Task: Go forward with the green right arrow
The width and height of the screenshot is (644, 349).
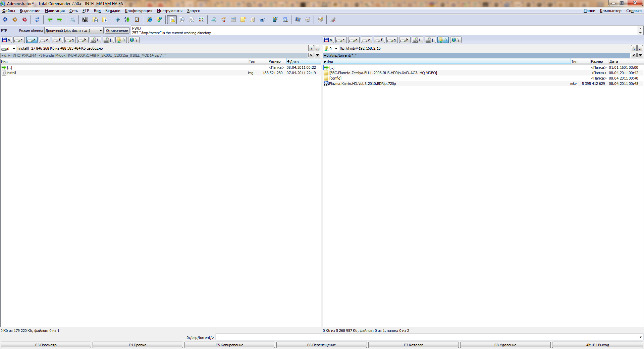Action: coord(60,20)
